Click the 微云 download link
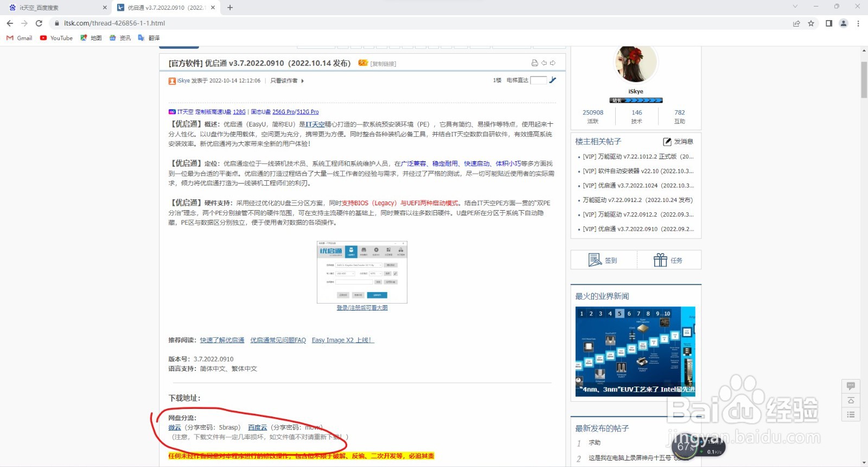868x467 pixels. pyautogui.click(x=175, y=428)
